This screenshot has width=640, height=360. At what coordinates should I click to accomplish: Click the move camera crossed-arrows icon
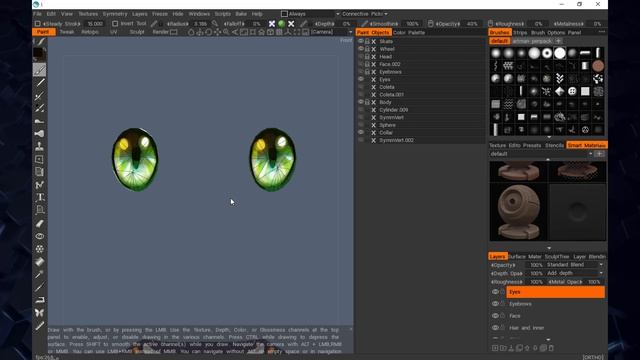(217, 32)
